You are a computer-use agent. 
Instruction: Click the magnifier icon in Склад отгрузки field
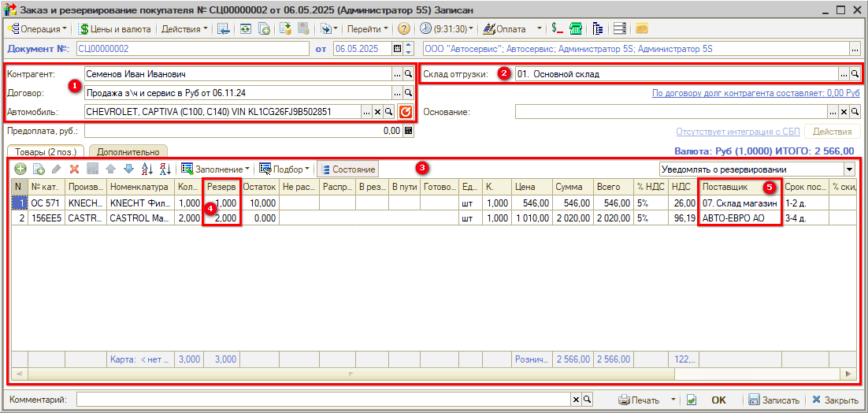[x=855, y=74]
